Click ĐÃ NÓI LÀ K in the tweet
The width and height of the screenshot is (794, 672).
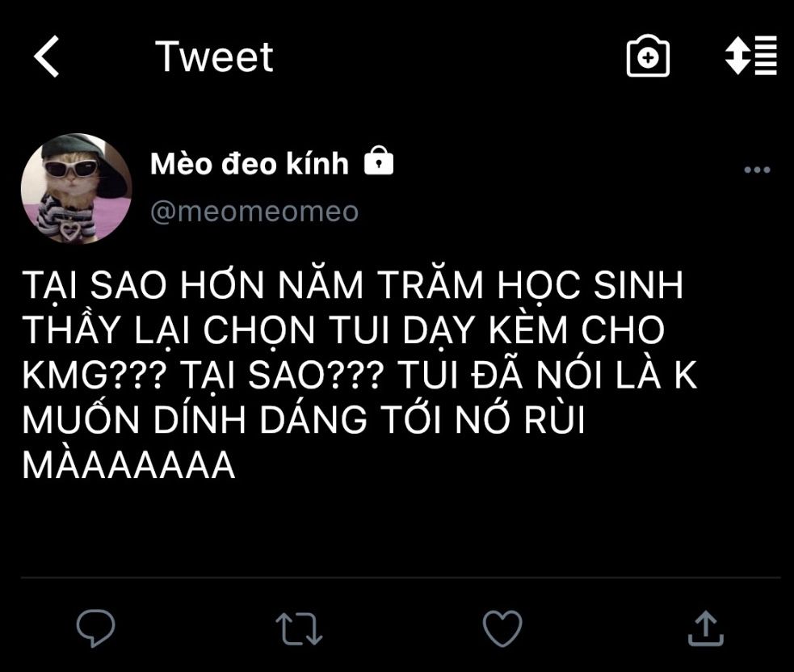(584, 374)
